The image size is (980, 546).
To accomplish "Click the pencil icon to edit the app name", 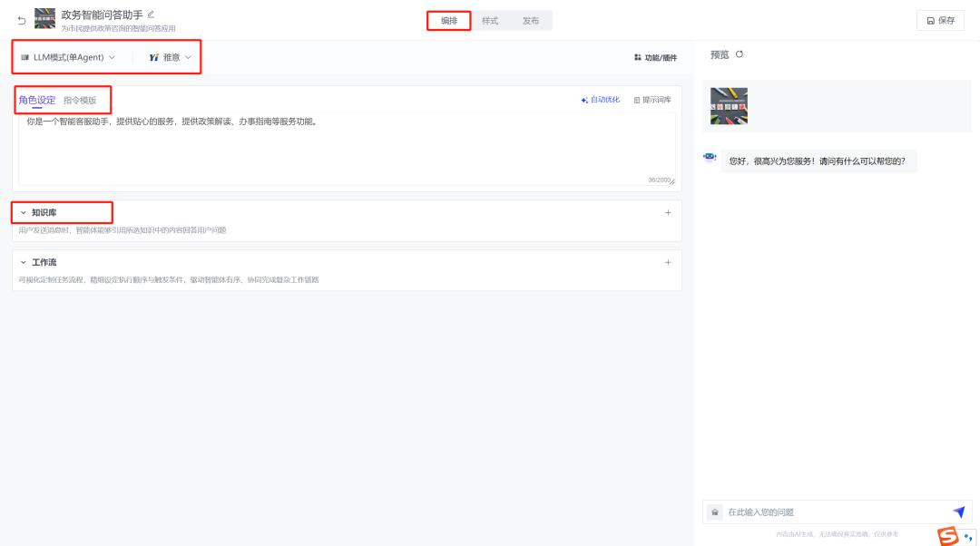I will pyautogui.click(x=152, y=15).
